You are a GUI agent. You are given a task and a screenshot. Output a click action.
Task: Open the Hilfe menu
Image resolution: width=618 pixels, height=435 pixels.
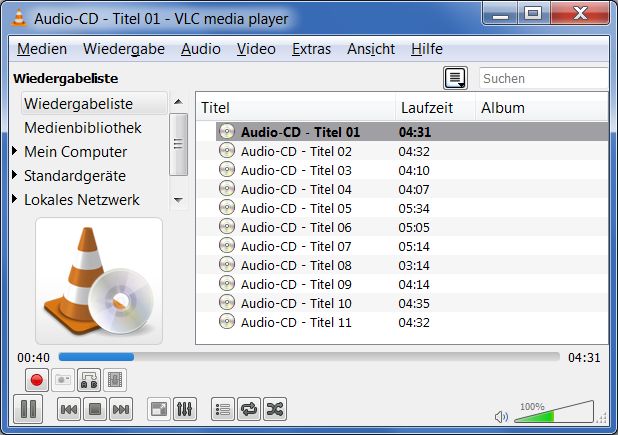click(427, 49)
